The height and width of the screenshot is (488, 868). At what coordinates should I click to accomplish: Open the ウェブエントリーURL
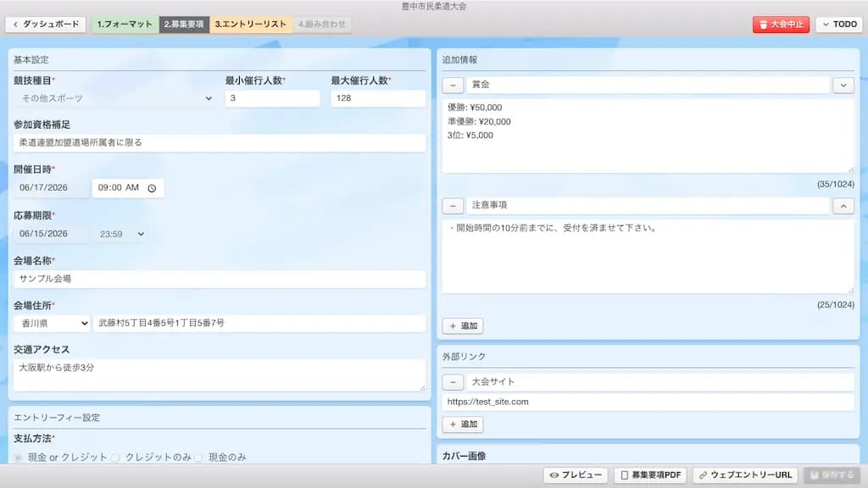pyautogui.click(x=745, y=475)
